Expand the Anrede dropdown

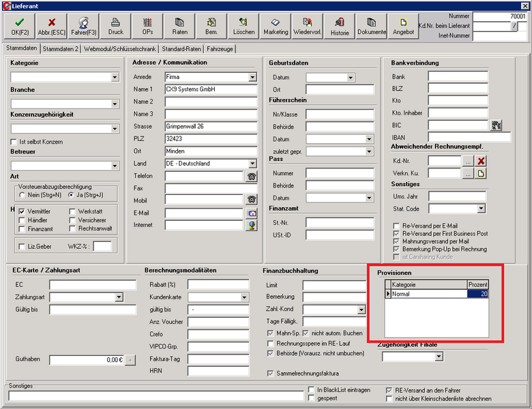[x=252, y=78]
